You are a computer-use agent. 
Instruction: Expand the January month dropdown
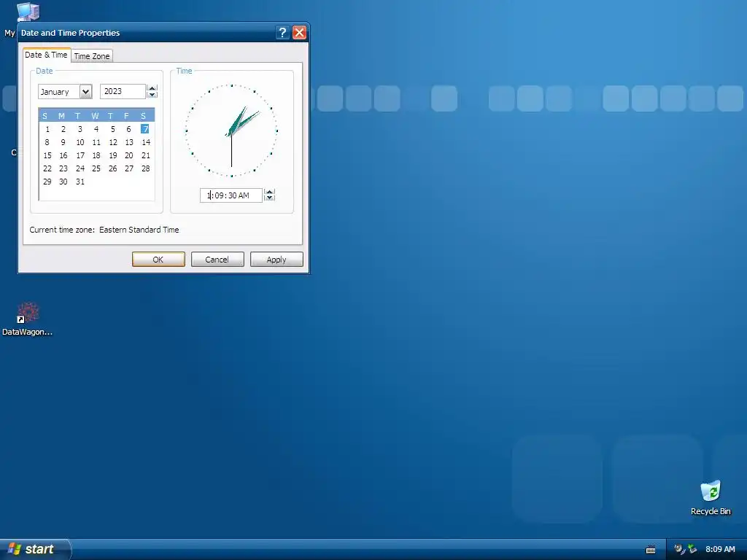(x=86, y=91)
